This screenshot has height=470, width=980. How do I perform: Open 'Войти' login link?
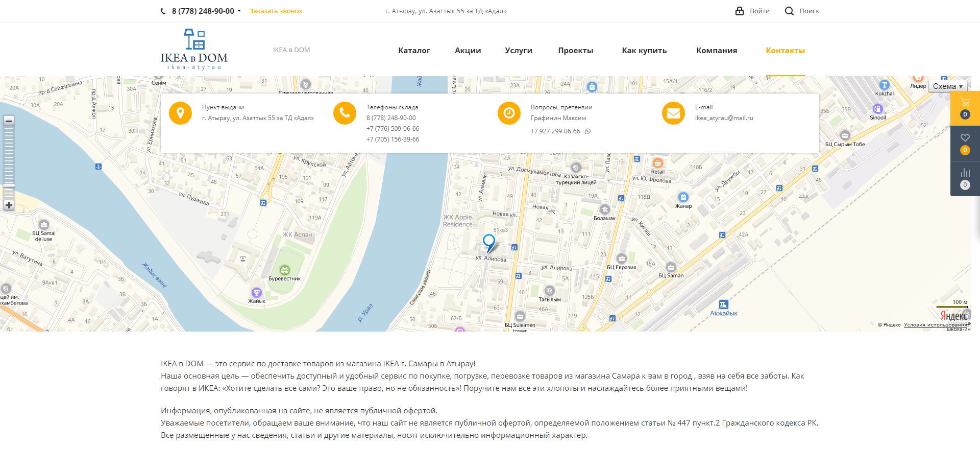click(759, 11)
